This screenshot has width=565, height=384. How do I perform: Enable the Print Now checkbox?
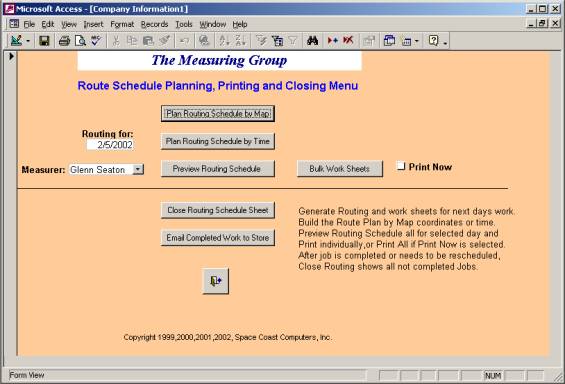401,166
